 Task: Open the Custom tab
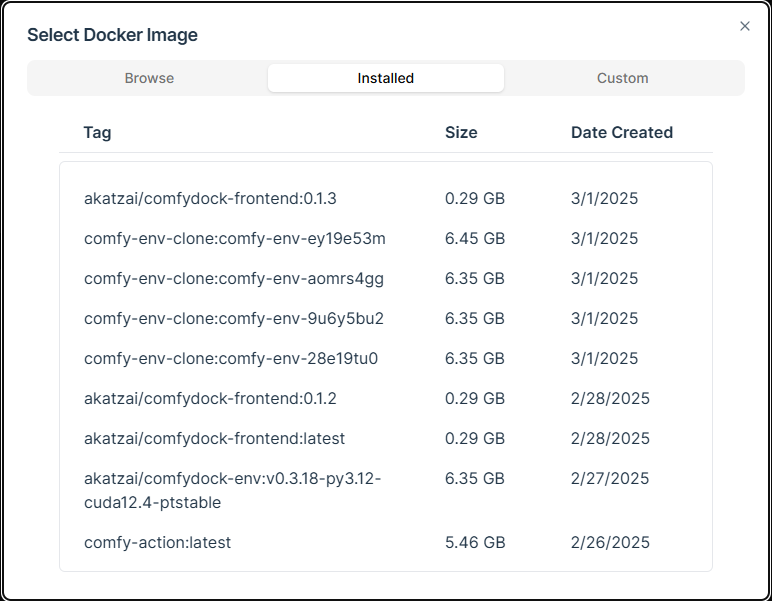pyautogui.click(x=622, y=78)
